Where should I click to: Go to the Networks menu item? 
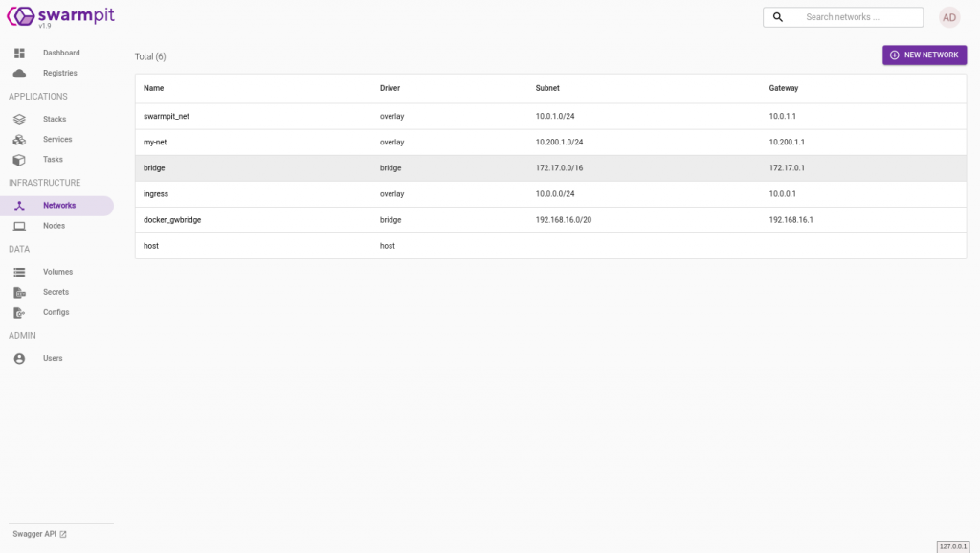(x=58, y=206)
